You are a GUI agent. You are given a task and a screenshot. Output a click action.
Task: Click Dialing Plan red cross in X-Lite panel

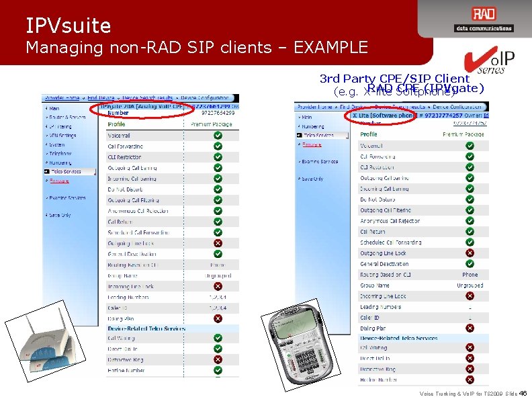coord(470,328)
